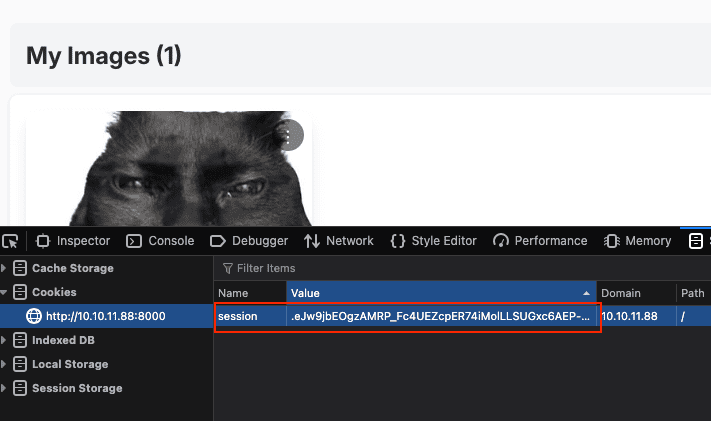Open the Style Editor tab
This screenshot has height=421, width=711.
click(x=433, y=241)
